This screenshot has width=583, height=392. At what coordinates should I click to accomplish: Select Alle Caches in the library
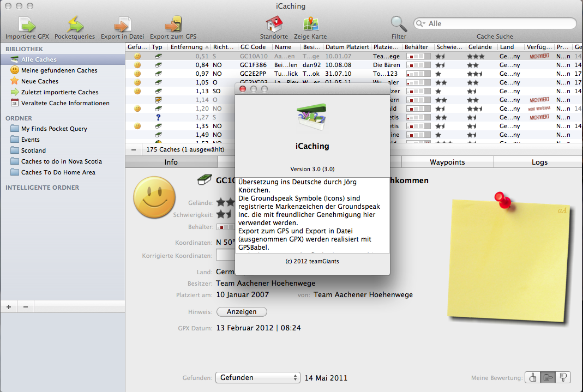63,59
